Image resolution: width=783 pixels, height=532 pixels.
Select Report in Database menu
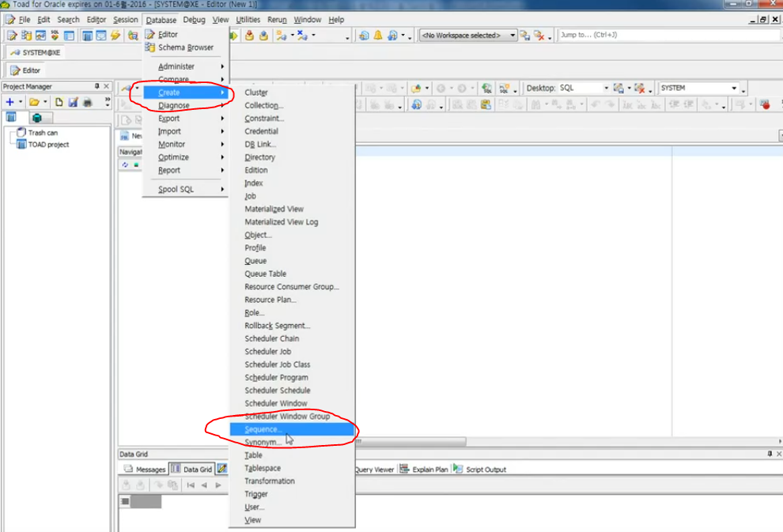click(x=185, y=170)
